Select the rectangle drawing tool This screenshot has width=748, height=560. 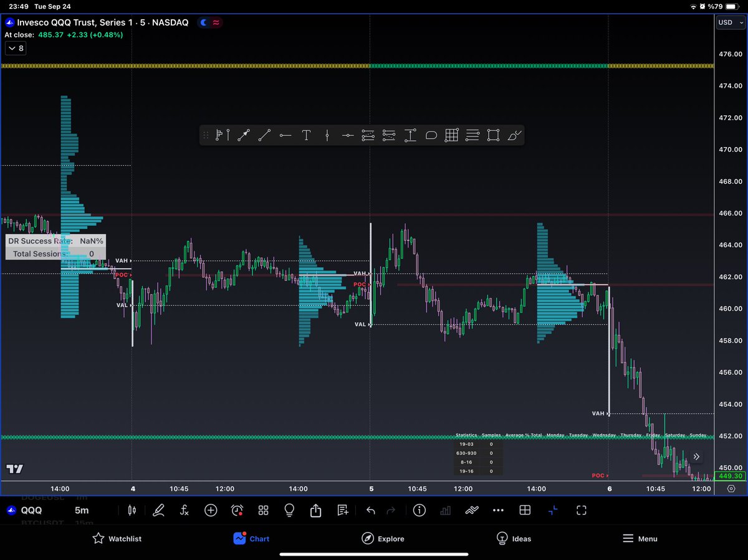(x=493, y=135)
